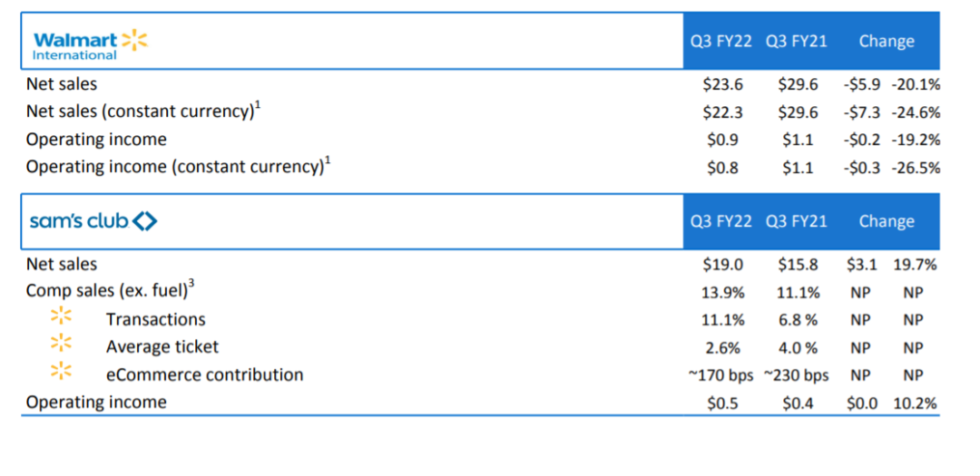The width and height of the screenshot is (980, 476).
Task: Click the Net sales (constant currency) label
Action: tap(143, 111)
